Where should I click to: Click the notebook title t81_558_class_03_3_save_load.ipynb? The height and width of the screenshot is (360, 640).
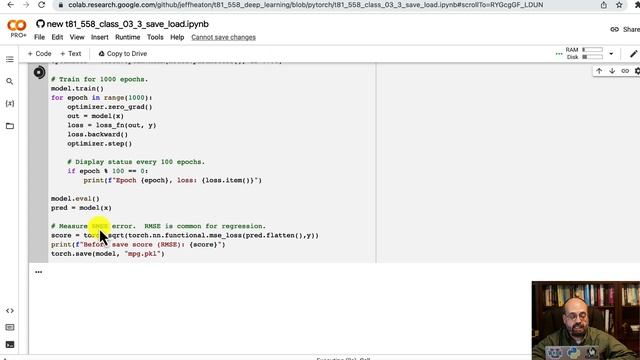pos(127,24)
